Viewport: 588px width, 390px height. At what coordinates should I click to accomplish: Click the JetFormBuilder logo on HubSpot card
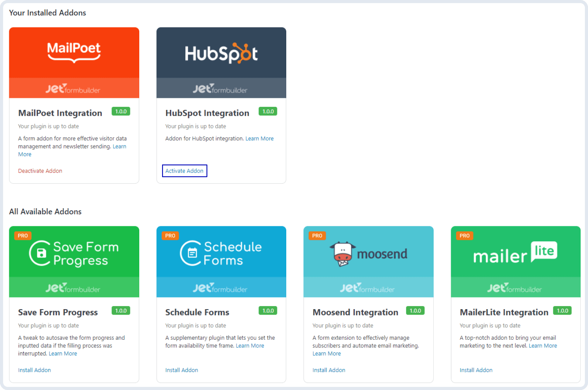(221, 89)
